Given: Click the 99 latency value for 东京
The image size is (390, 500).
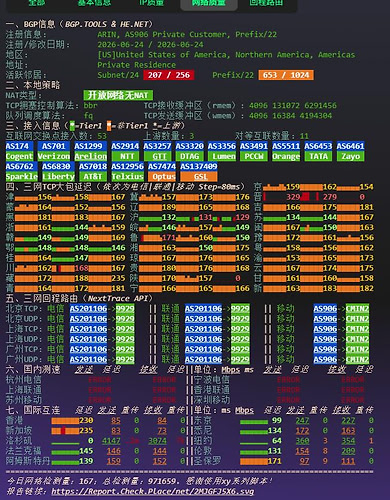Looking at the screenshot, I should [x=277, y=420].
